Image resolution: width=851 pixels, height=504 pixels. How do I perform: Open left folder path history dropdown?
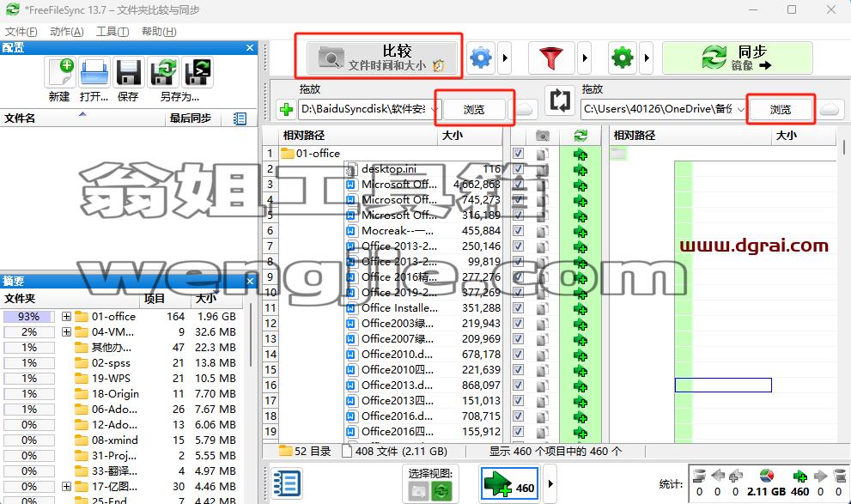click(435, 109)
